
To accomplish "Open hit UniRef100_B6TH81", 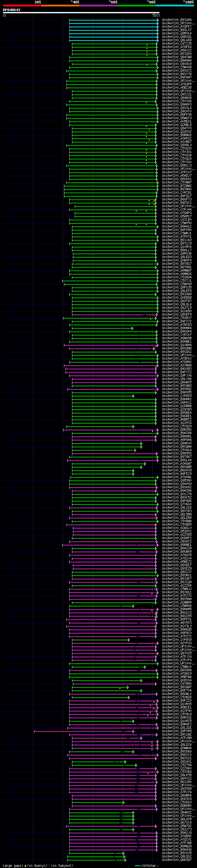I will pos(176,268).
